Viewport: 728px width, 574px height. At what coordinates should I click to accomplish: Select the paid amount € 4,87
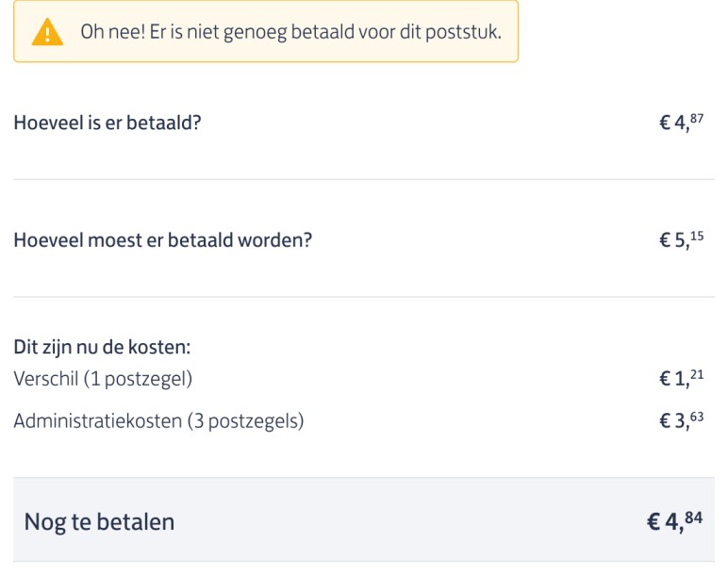point(681,123)
